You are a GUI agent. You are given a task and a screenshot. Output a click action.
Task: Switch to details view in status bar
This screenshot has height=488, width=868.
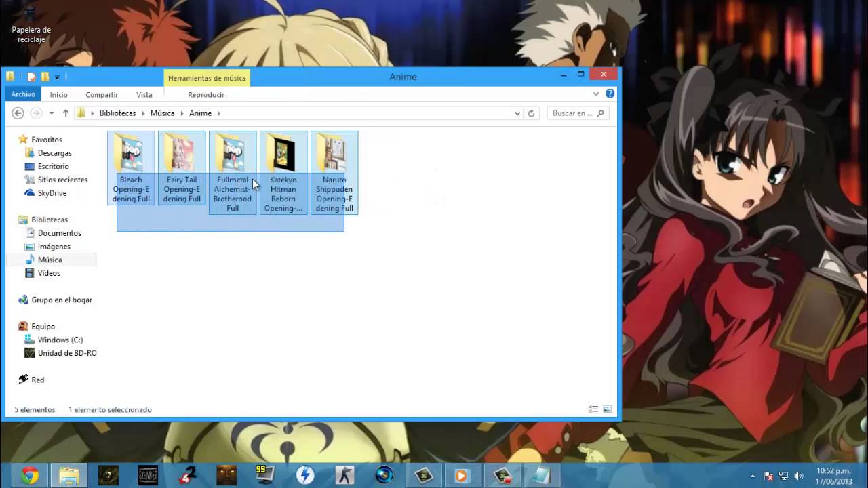[x=593, y=409]
